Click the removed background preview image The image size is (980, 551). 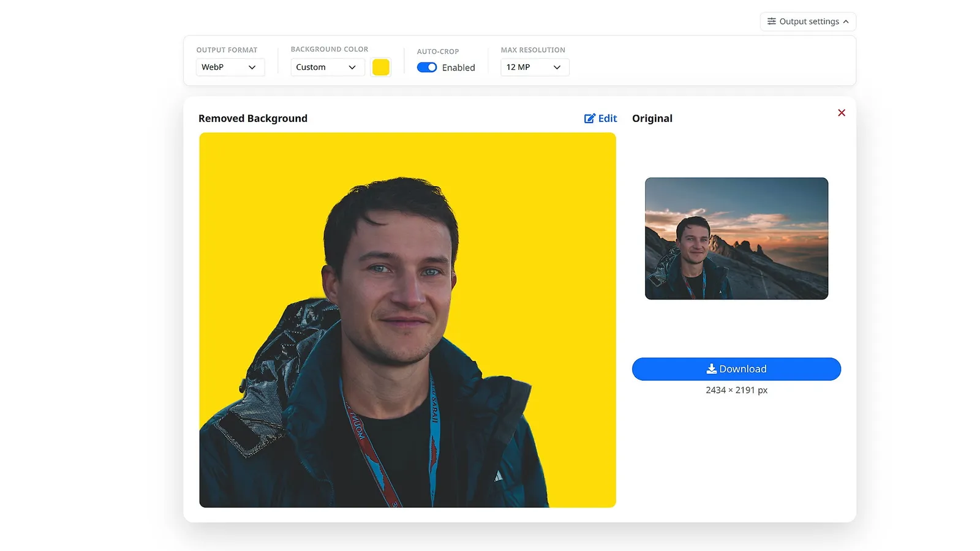(407, 320)
